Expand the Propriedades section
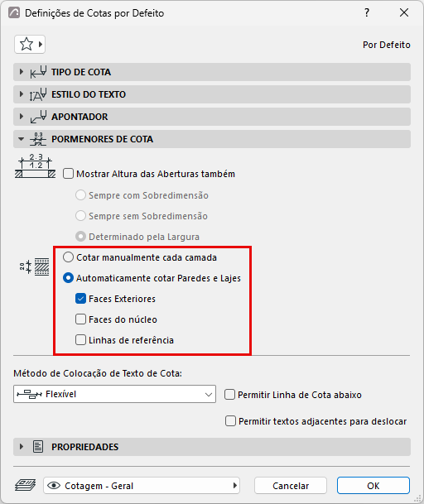The width and height of the screenshot is (424, 504). pyautogui.click(x=22, y=447)
